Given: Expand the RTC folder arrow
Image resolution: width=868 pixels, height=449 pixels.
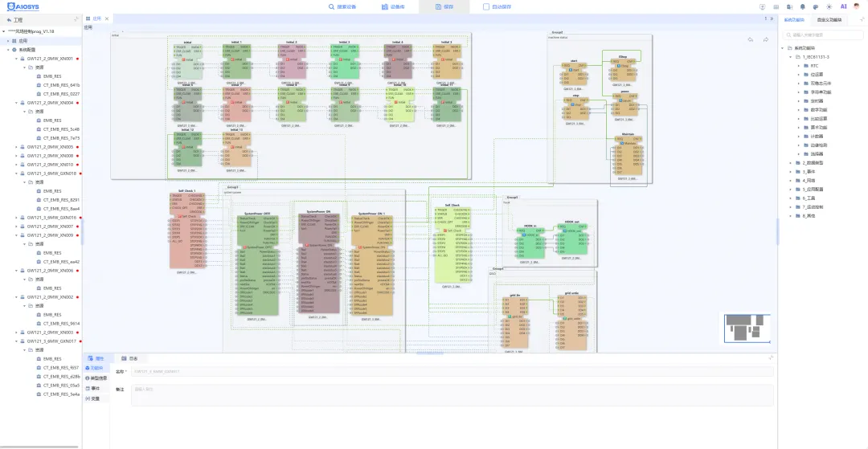Looking at the screenshot, I should (x=799, y=66).
